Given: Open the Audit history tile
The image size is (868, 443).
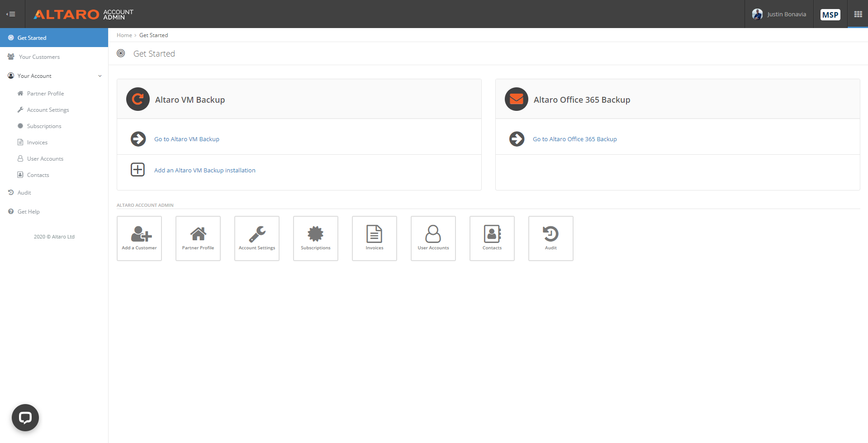Looking at the screenshot, I should point(551,238).
